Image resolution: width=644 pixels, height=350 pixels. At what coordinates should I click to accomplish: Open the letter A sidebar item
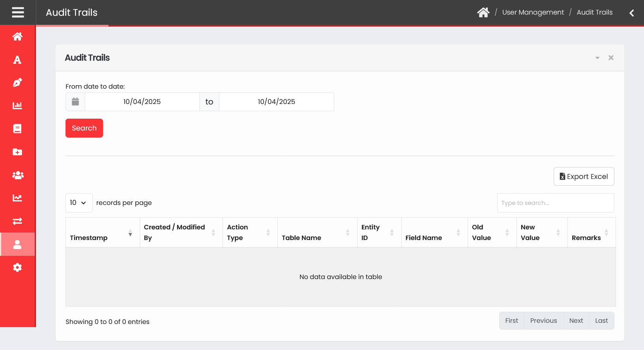coord(17,60)
